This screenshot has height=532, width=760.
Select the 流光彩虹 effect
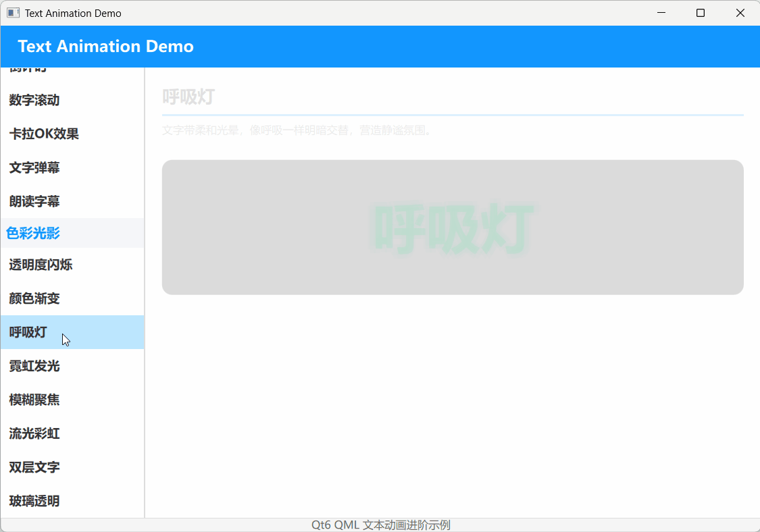coord(72,433)
